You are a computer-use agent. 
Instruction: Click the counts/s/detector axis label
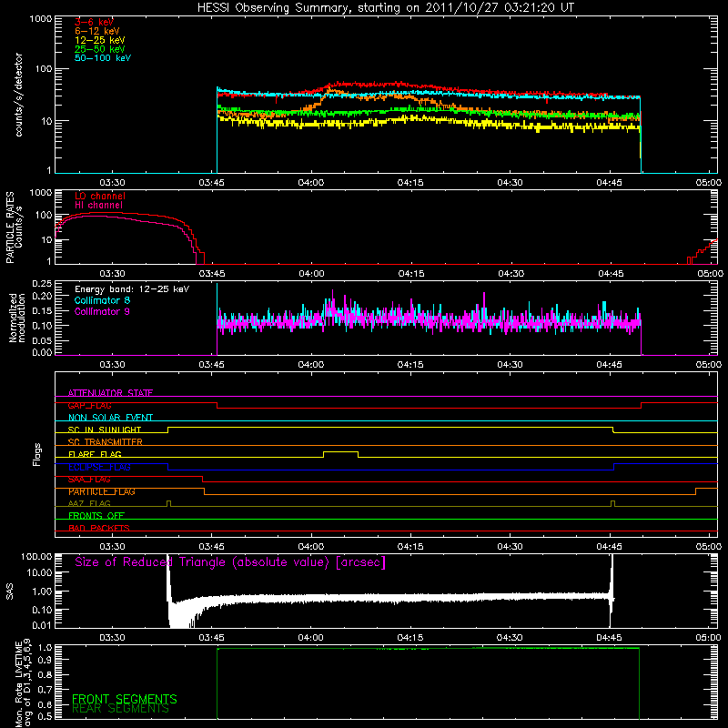click(x=19, y=95)
